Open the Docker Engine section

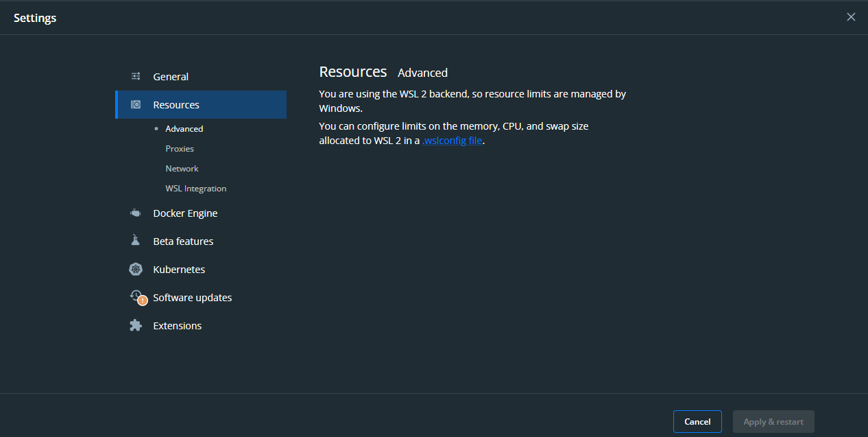pyautogui.click(x=185, y=213)
